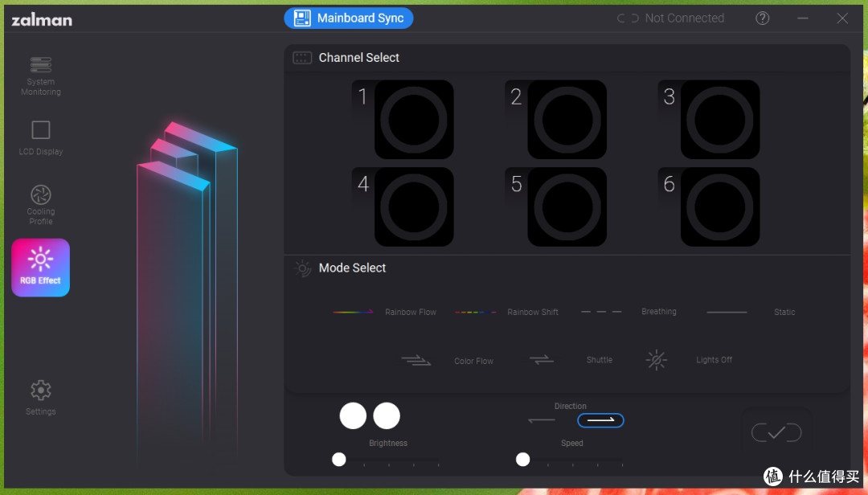
Task: Open the System Monitoring section
Action: click(x=41, y=76)
